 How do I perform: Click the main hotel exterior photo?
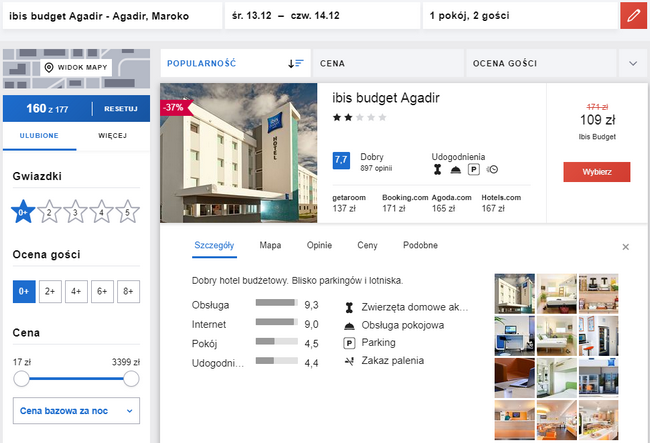(x=239, y=153)
